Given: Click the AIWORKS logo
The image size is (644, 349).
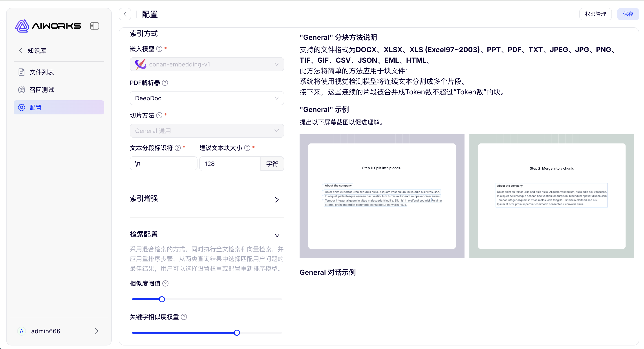Looking at the screenshot, I should tap(48, 26).
